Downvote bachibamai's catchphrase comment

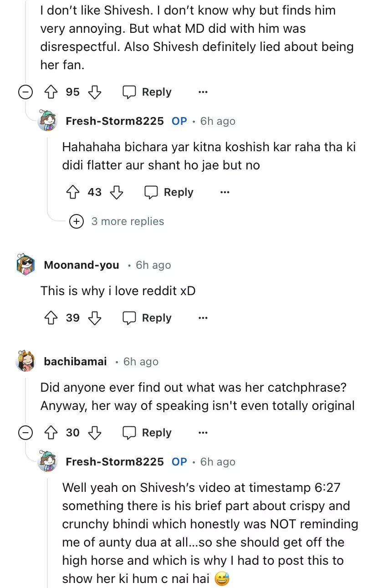click(x=94, y=433)
